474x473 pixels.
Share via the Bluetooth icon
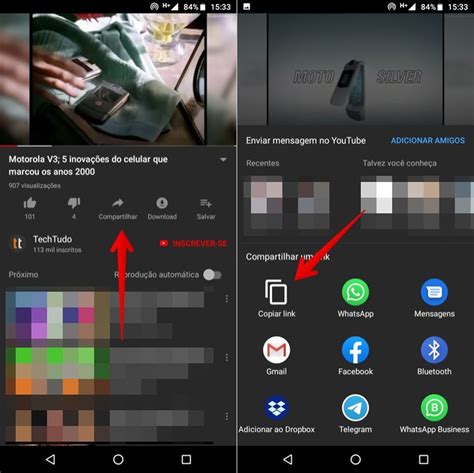(434, 350)
